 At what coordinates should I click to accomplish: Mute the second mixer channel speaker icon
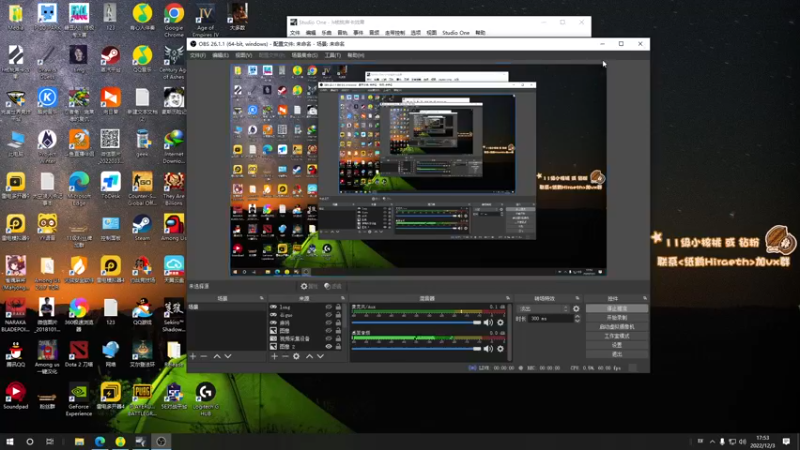(488, 349)
